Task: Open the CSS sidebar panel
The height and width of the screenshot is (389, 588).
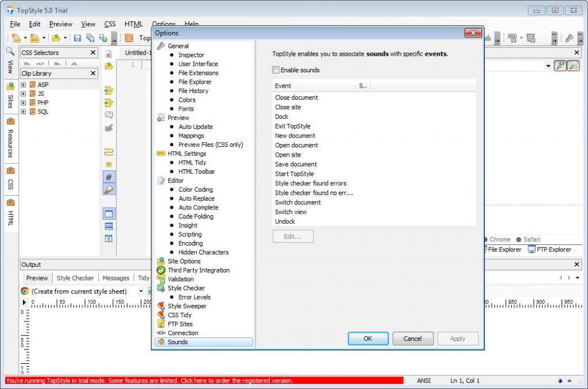Action: pos(10,178)
